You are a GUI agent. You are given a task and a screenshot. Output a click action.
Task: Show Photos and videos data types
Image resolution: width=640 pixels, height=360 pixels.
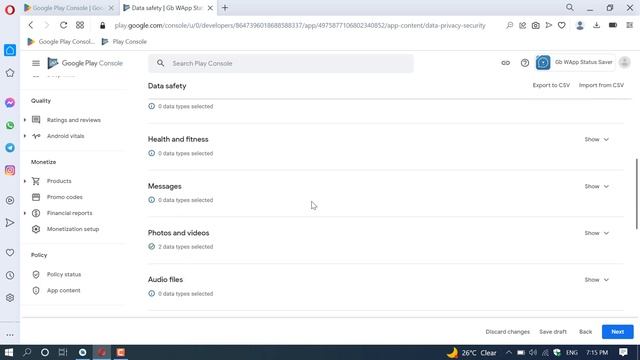click(596, 233)
